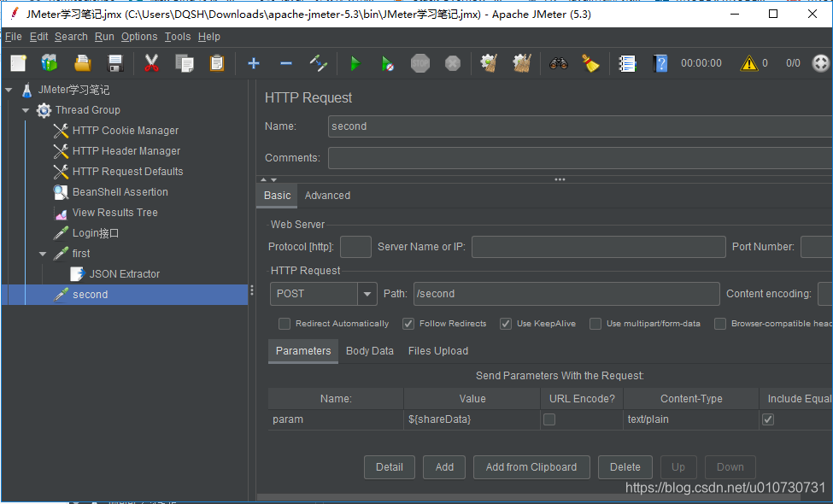Click the Delete parameter button
The image size is (833, 504).
(x=625, y=467)
